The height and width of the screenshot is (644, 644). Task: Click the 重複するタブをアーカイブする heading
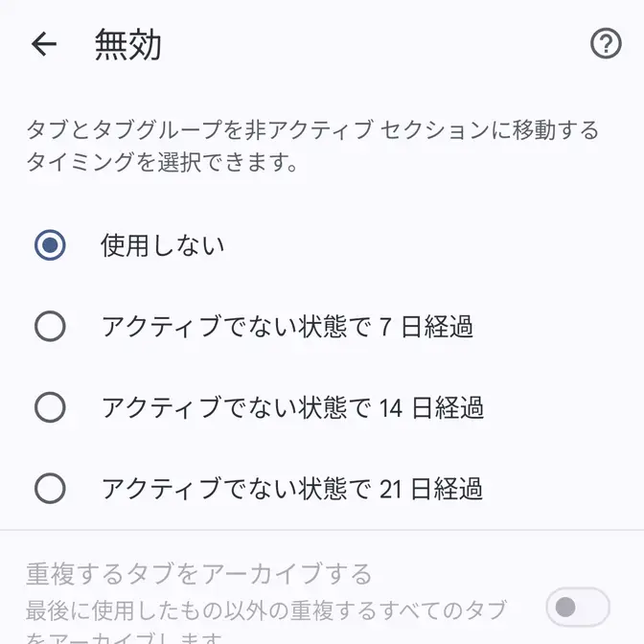click(x=198, y=574)
